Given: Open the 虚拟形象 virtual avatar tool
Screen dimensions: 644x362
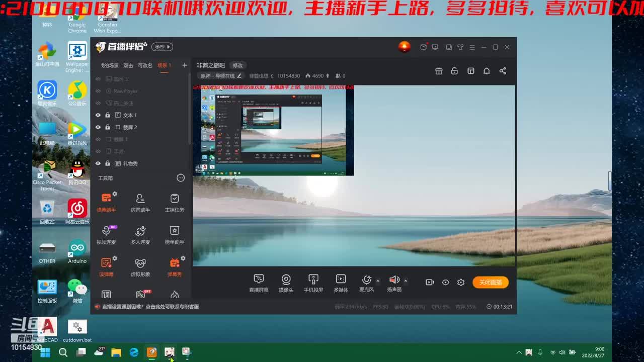Looking at the screenshot, I should pyautogui.click(x=140, y=266).
